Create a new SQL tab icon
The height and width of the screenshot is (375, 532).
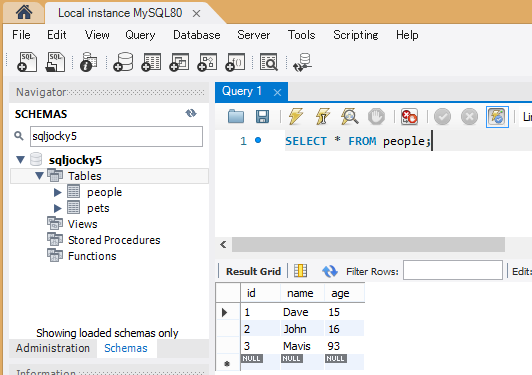pyautogui.click(x=27, y=62)
